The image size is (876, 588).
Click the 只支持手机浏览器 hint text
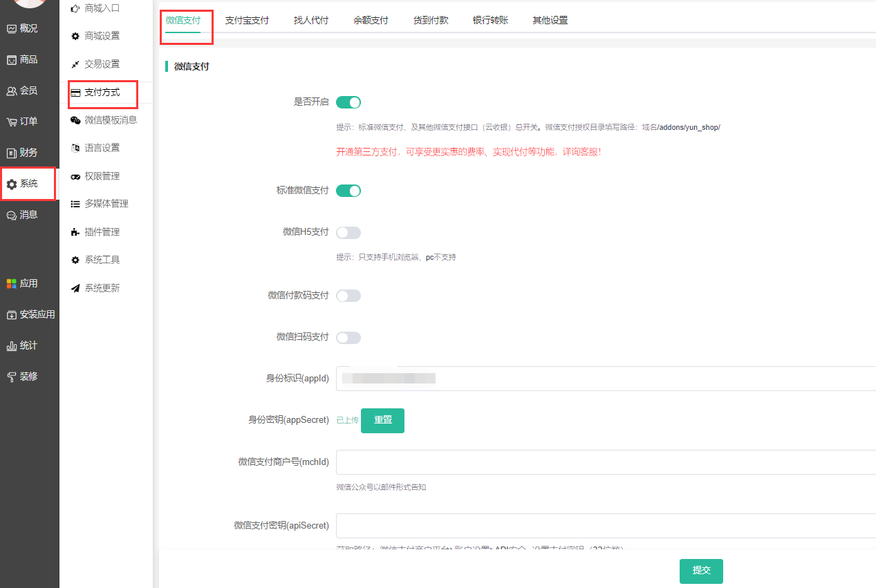(x=395, y=257)
